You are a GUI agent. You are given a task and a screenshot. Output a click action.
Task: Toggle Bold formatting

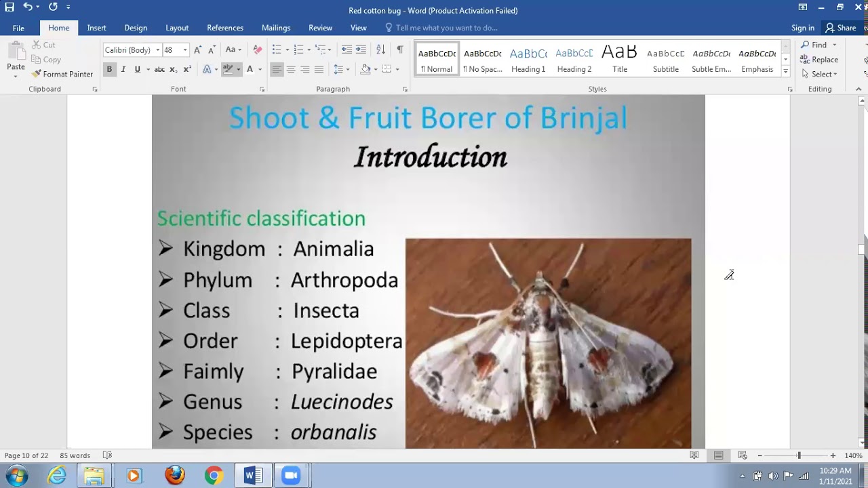(x=109, y=69)
